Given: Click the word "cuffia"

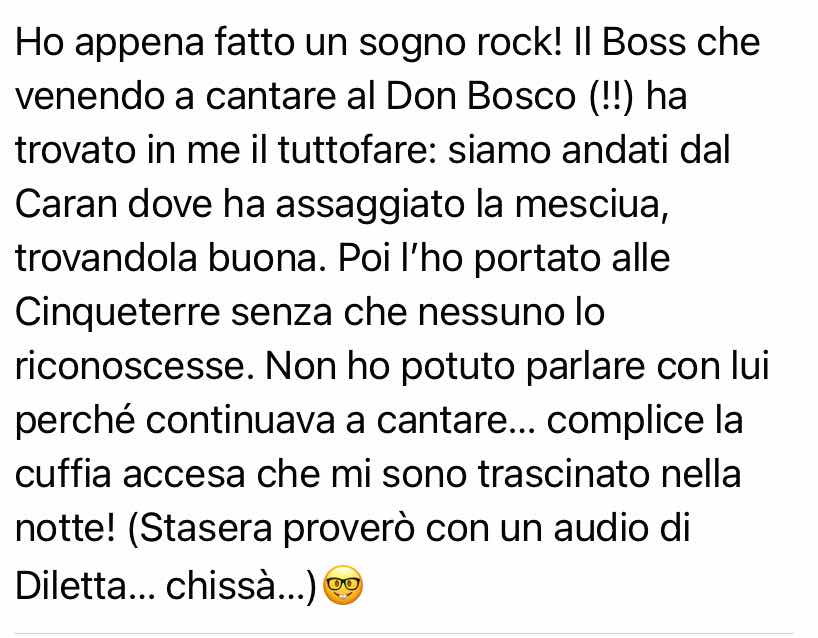Looking at the screenshot, I should [64, 474].
